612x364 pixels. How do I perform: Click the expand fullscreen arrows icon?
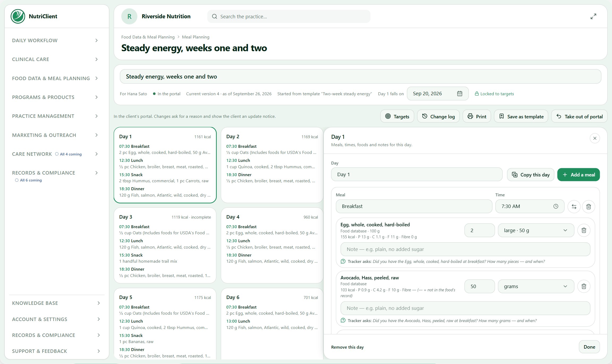(593, 16)
